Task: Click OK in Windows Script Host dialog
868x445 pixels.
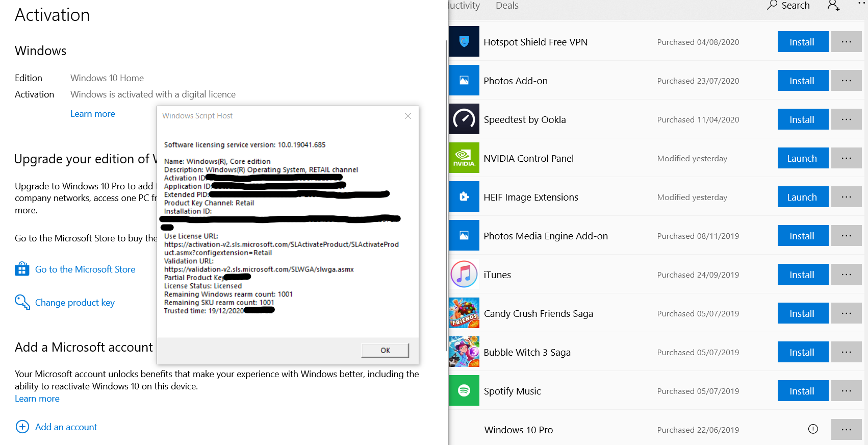Action: [385, 350]
